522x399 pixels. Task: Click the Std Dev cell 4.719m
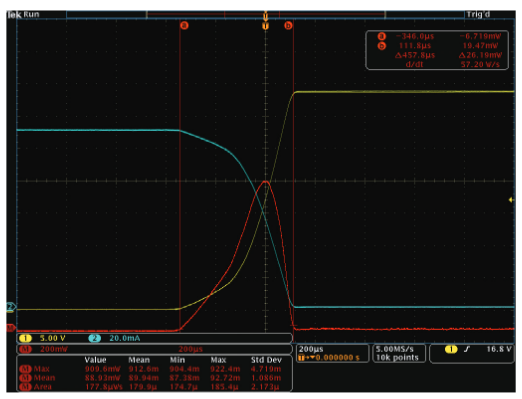(266, 369)
